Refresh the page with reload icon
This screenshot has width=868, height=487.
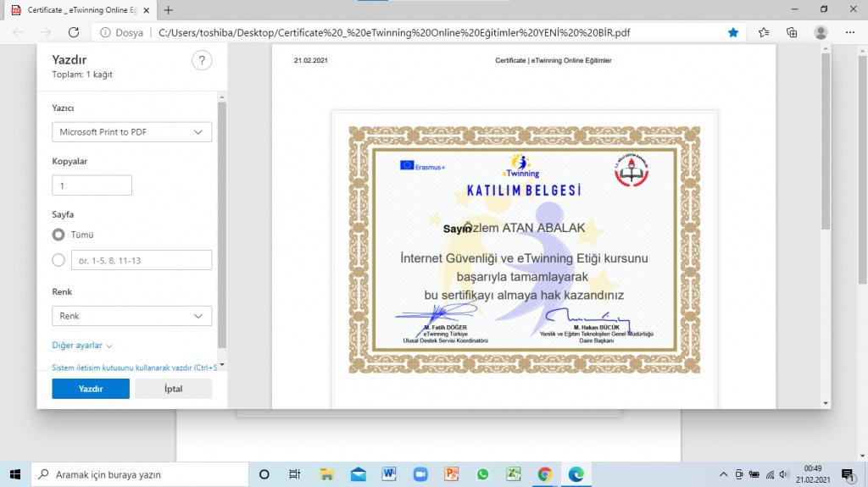74,32
